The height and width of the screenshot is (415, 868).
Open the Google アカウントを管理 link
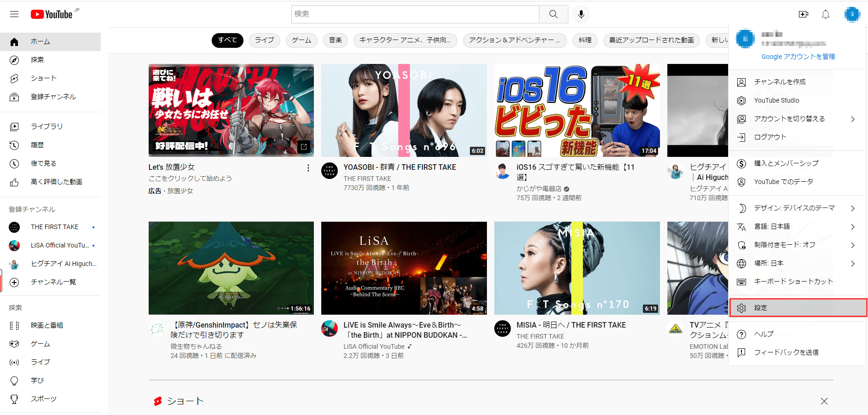tap(798, 56)
